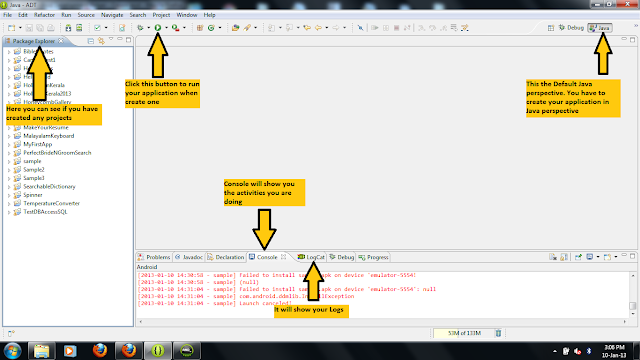Open the File menu
Image resolution: width=640 pixels, height=360 pixels.
pos(7,15)
